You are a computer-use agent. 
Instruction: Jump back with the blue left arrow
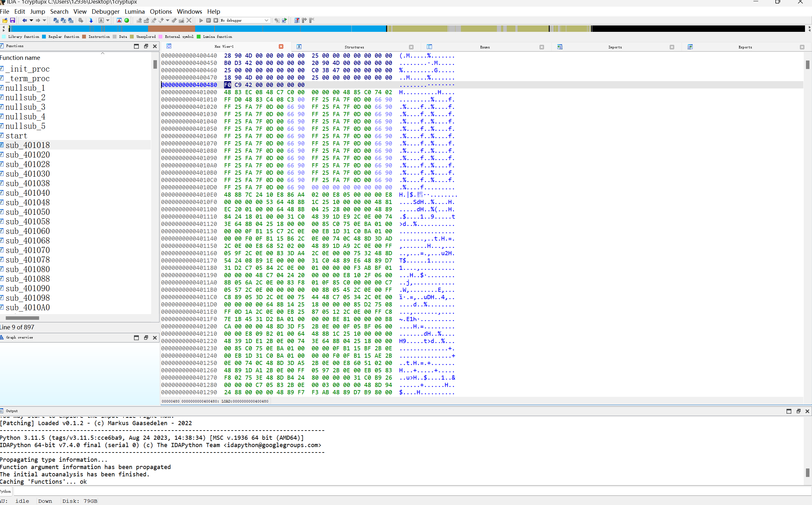(x=25, y=20)
